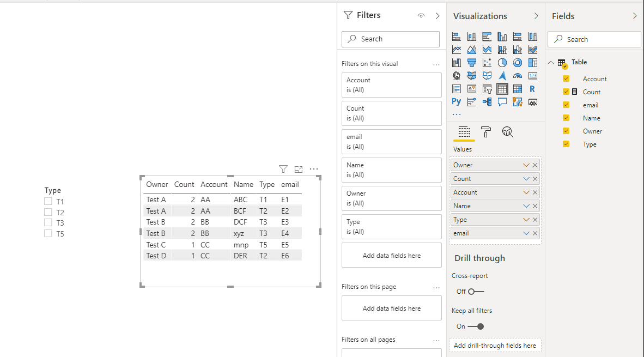Remove Owner from Values well

(x=535, y=165)
